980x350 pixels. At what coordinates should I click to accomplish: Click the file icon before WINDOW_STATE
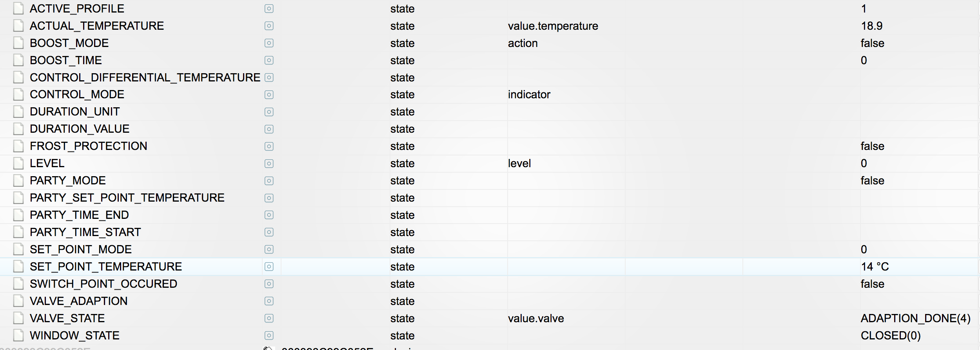click(x=18, y=336)
